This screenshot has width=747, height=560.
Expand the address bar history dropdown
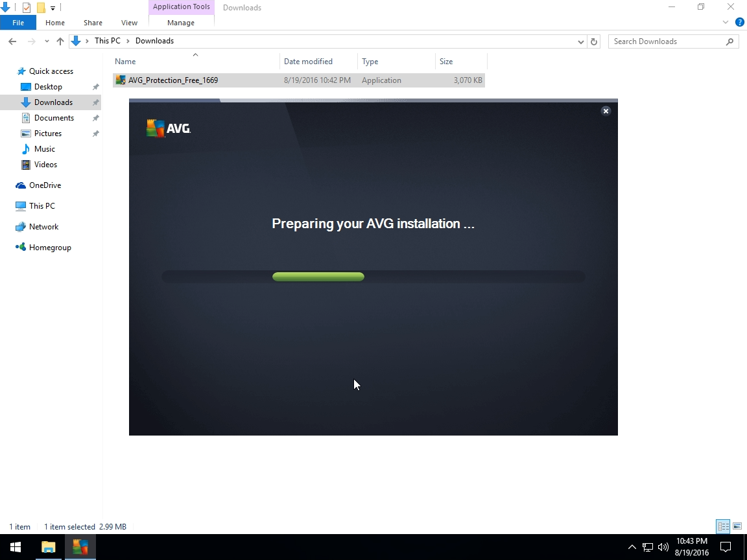pos(581,41)
